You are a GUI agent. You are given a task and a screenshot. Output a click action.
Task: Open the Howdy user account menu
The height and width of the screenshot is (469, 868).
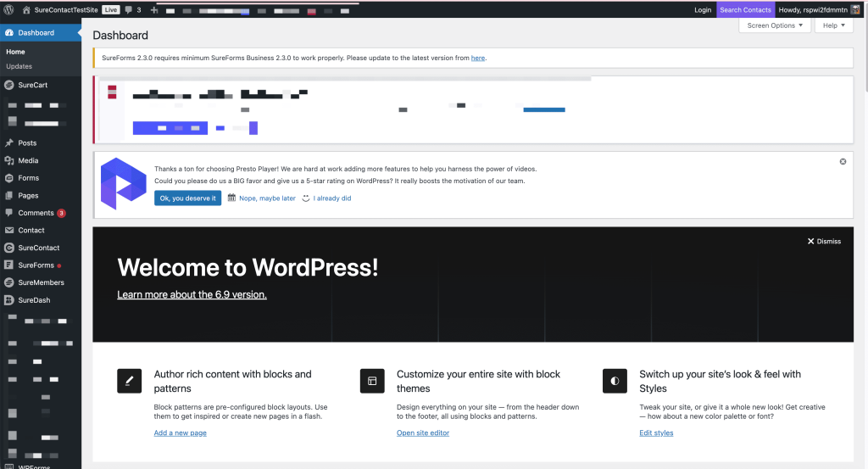point(820,10)
